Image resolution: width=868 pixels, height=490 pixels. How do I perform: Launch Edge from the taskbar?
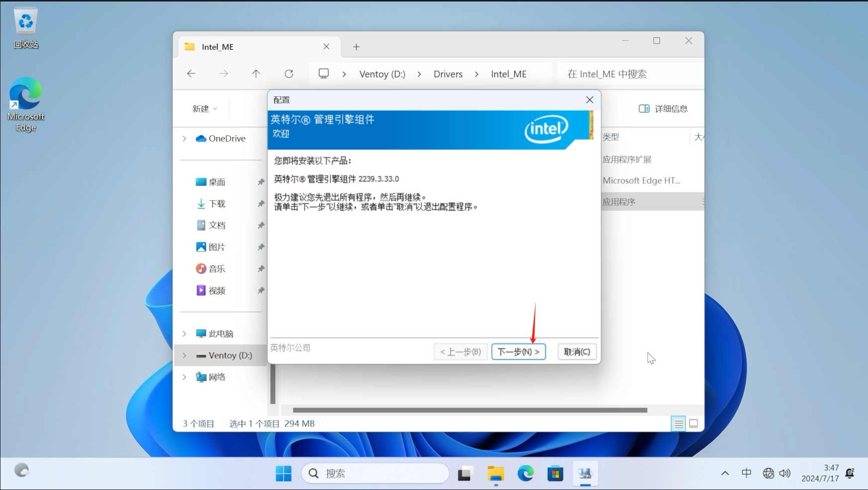[525, 474]
